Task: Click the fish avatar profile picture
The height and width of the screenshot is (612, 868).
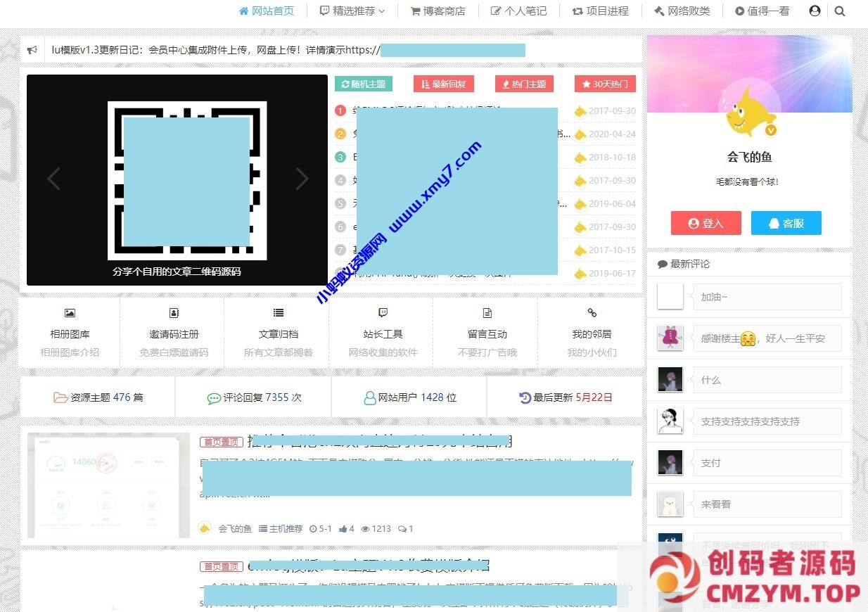Action: click(x=750, y=113)
